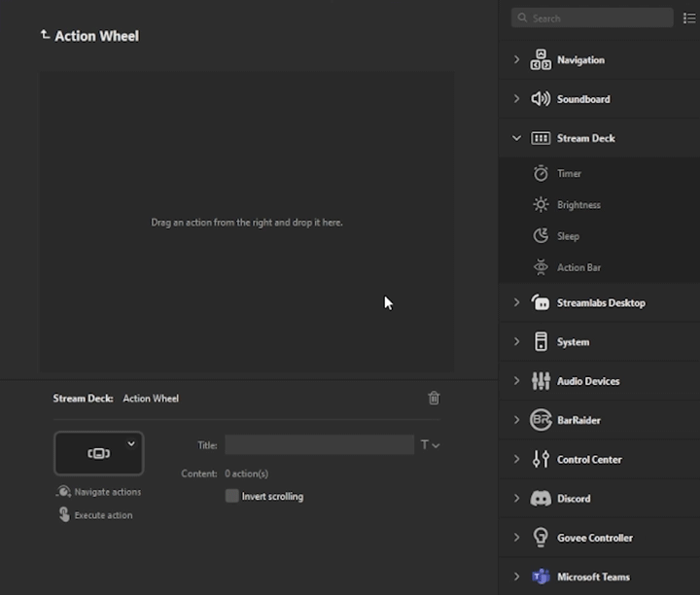
Task: Toggle the list view icon beside search
Action: pyautogui.click(x=689, y=18)
